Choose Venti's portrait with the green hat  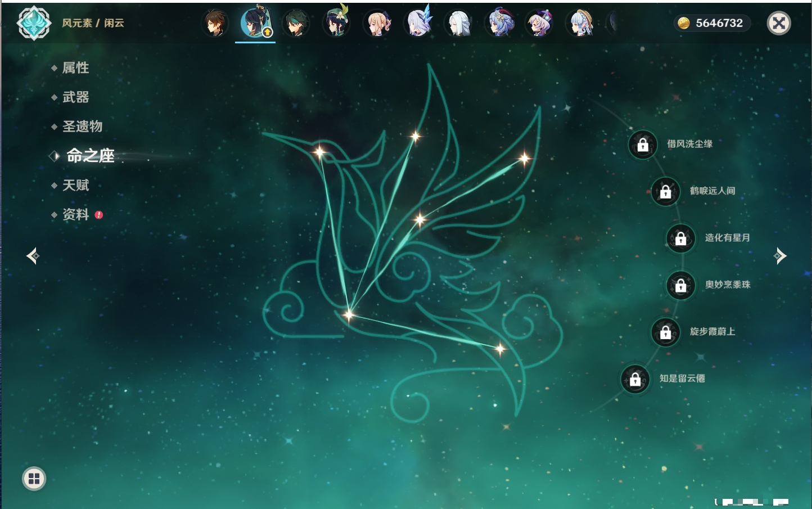point(336,23)
